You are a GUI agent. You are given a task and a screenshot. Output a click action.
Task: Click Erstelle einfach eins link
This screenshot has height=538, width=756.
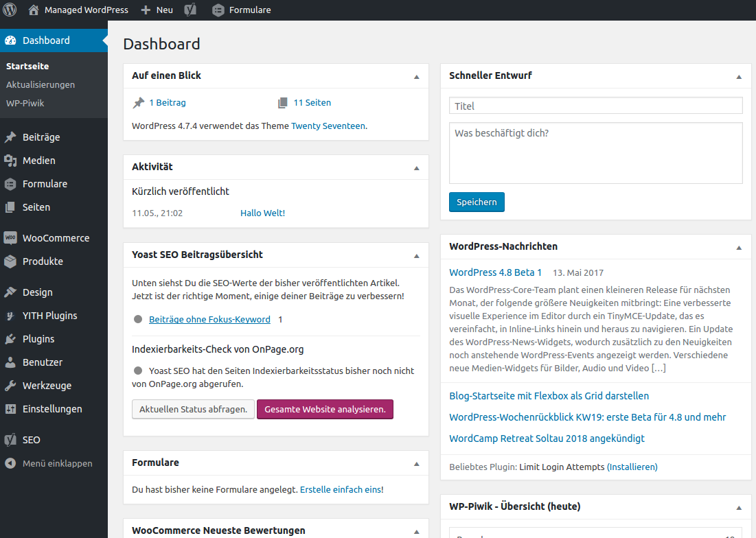click(x=341, y=490)
